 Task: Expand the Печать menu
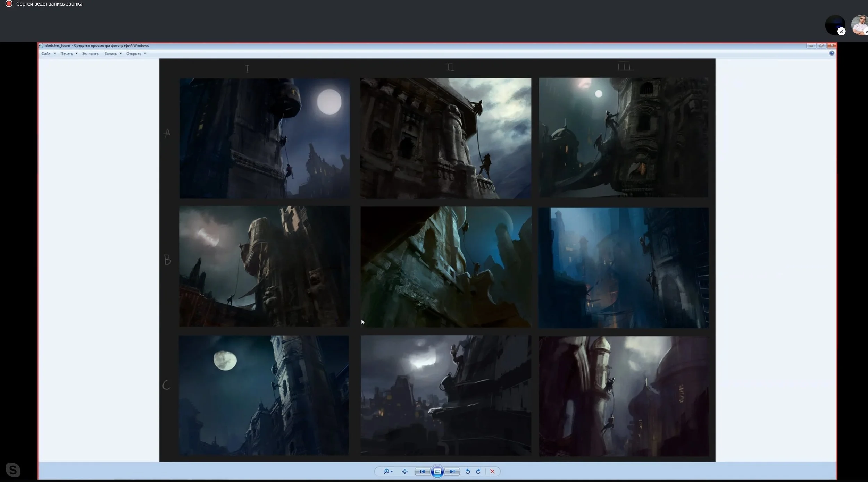pos(69,54)
